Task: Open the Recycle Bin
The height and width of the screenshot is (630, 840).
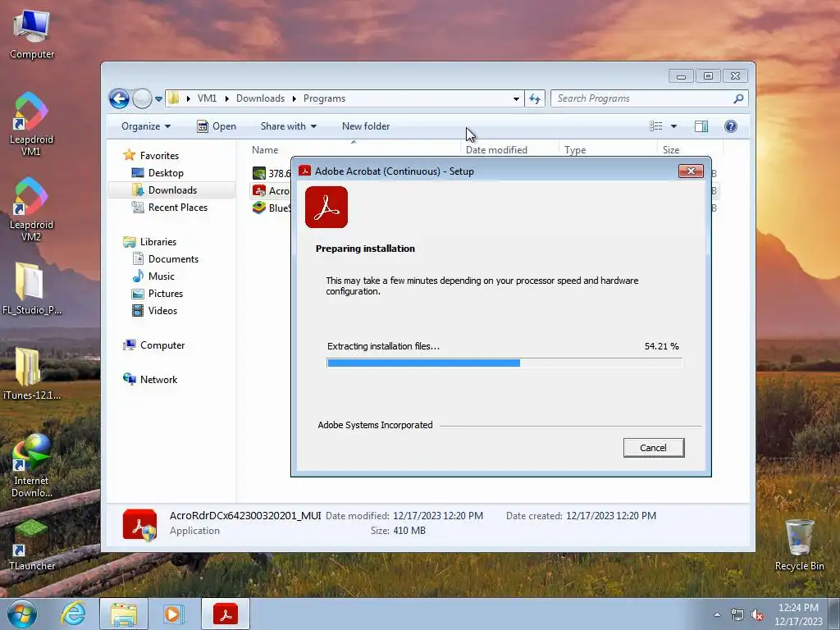Action: tap(799, 545)
